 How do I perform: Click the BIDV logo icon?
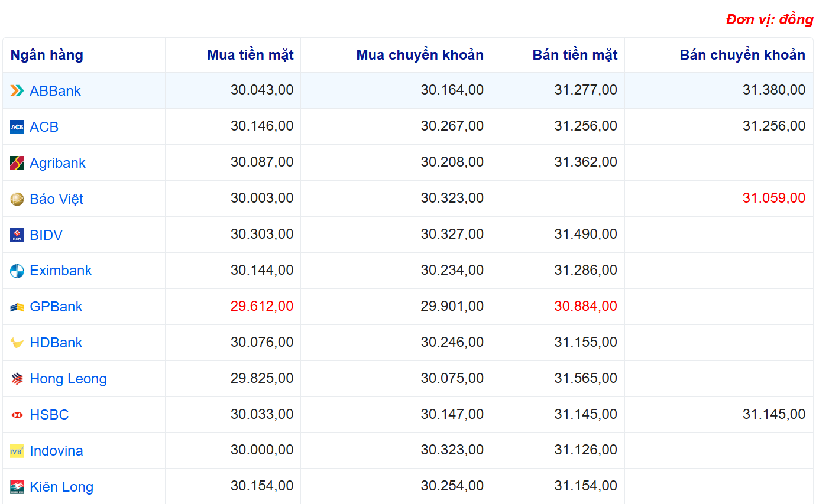[17, 235]
